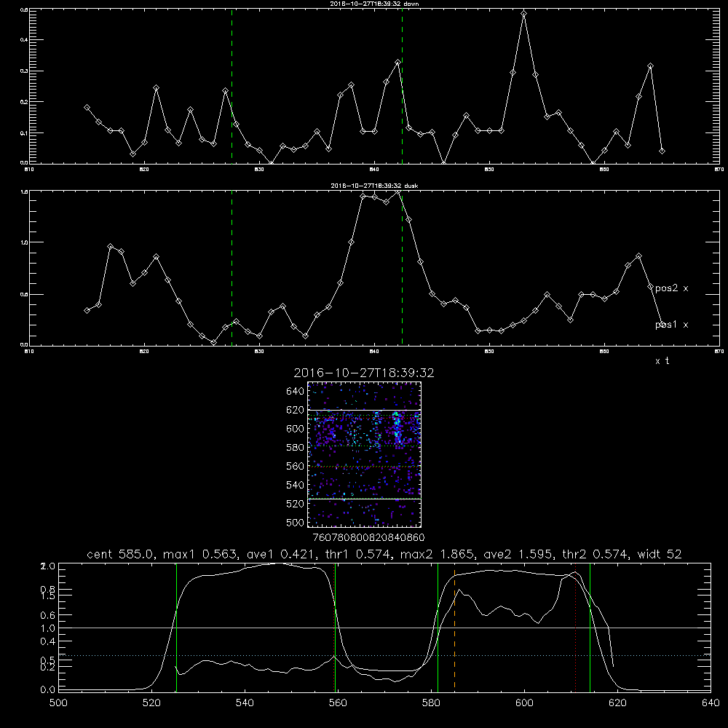Click the '860' x-axis label of dusk plot
728x728 pixels.
604,352
